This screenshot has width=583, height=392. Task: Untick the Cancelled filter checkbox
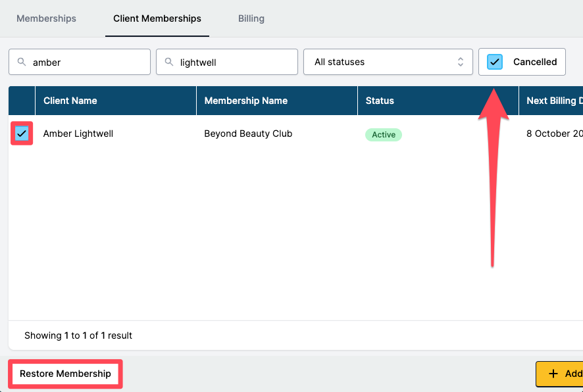coord(495,62)
